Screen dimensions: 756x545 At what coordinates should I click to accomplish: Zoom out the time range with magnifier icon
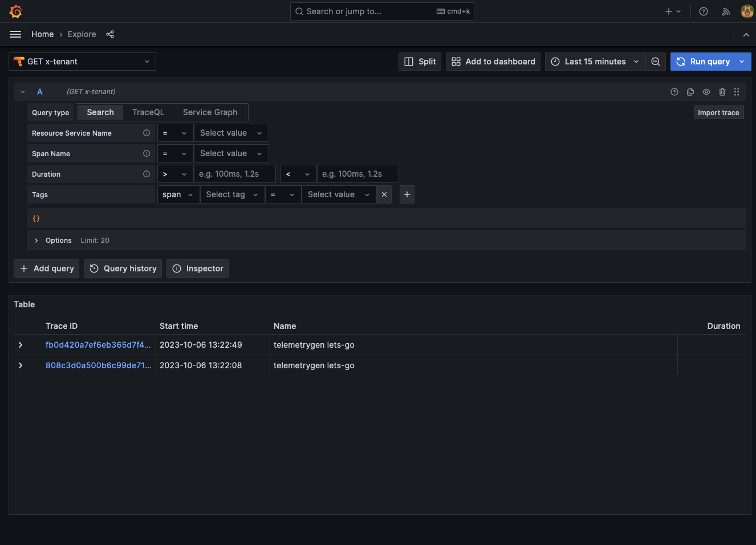655,61
